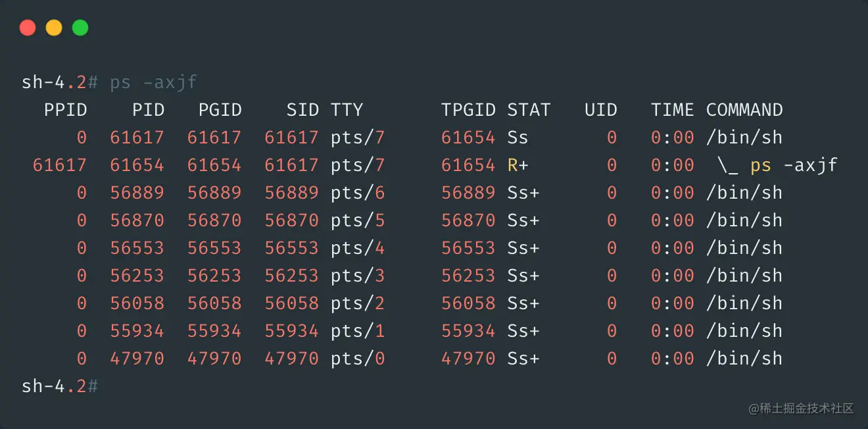Click the typed command ps -axjf
Viewport: 868px width, 429px height.
[x=153, y=83]
